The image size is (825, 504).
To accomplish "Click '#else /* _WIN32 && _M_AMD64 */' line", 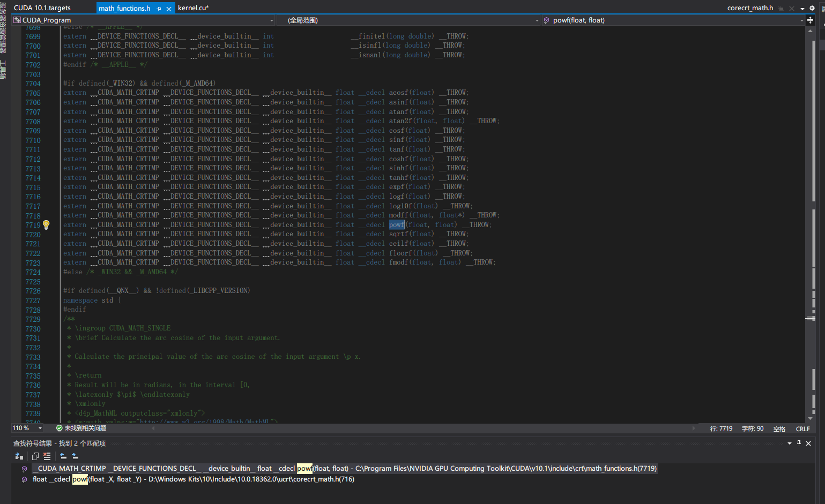I will coord(121,272).
